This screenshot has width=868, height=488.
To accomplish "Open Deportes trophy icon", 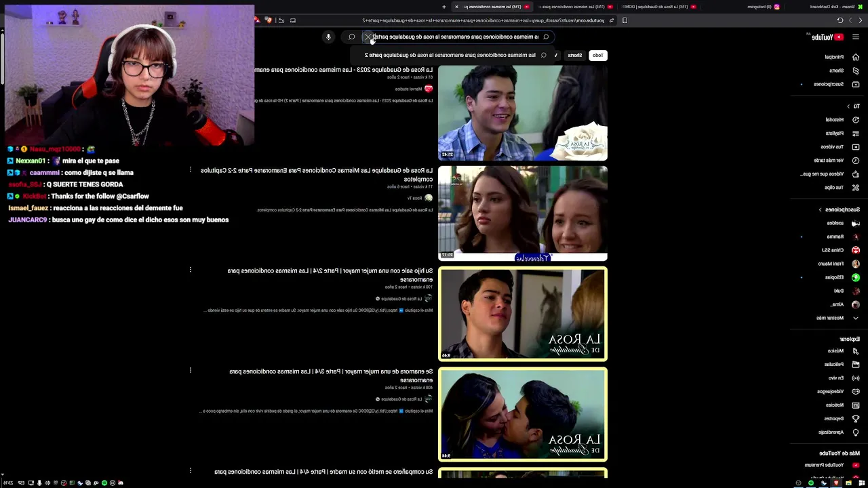I will point(856,418).
